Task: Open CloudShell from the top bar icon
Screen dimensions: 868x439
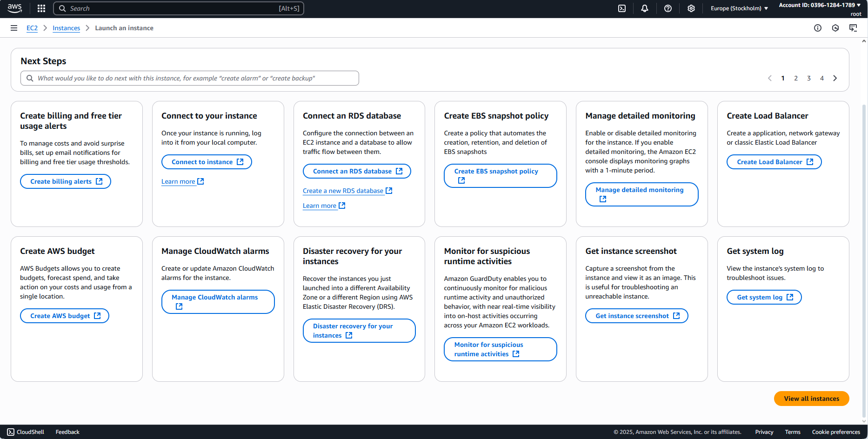Action: [x=622, y=8]
